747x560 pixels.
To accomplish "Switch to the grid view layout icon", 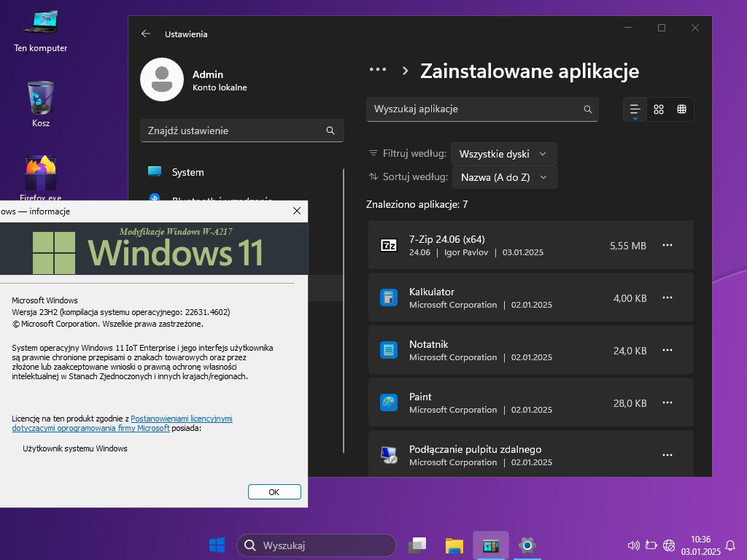I will (x=659, y=109).
